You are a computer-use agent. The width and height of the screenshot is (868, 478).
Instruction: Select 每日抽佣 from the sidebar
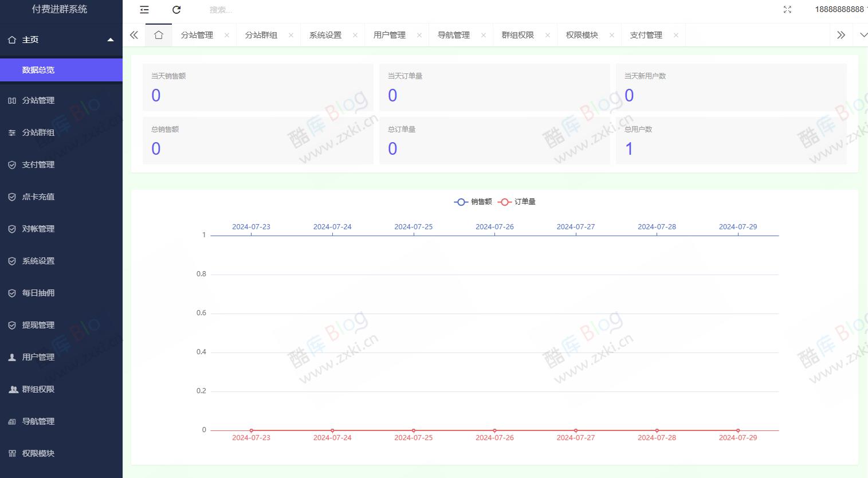pyautogui.click(x=38, y=293)
